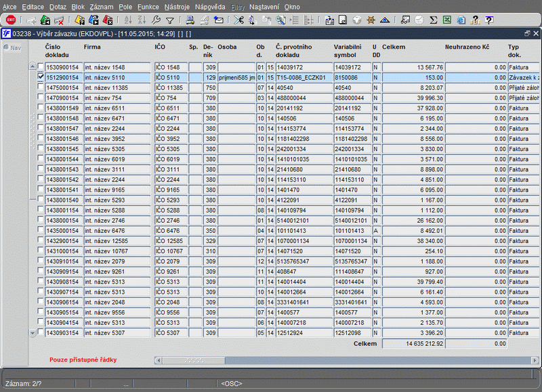Open the Nastavení menu

point(264,7)
